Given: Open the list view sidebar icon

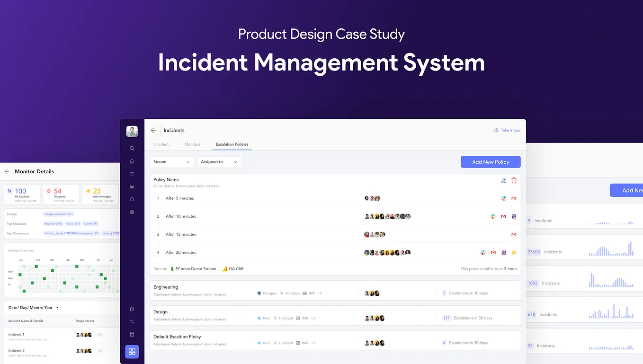Looking at the screenshot, I should [132, 174].
